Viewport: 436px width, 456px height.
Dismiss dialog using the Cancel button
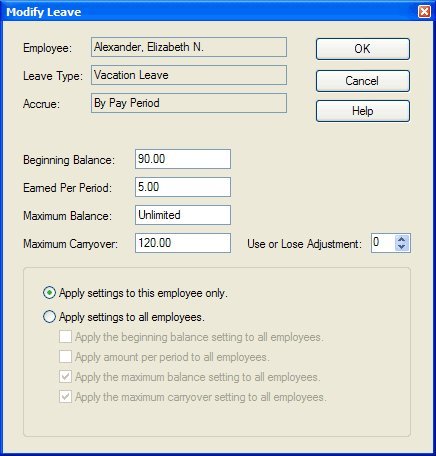363,81
